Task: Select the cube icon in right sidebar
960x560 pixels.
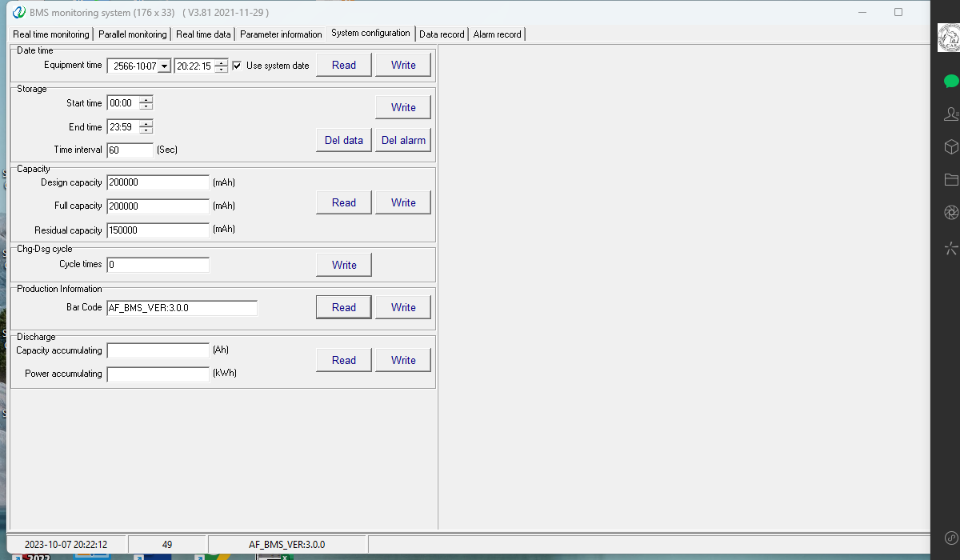Action: [x=951, y=146]
